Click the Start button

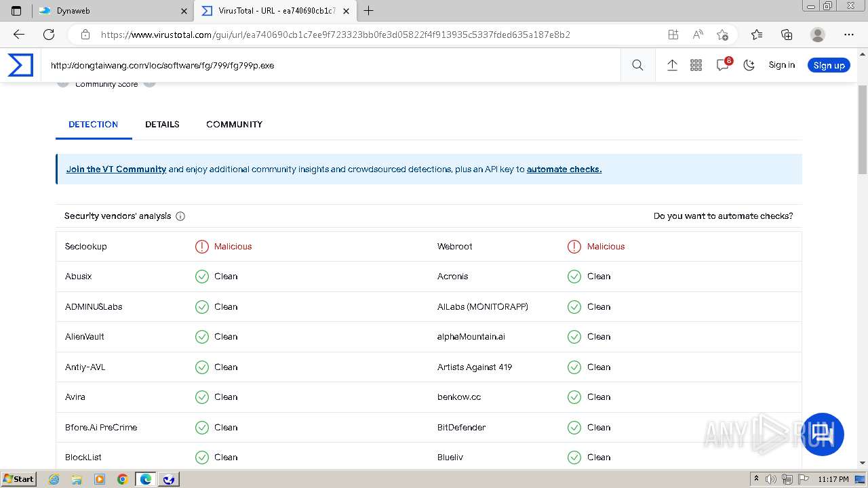coord(19,479)
